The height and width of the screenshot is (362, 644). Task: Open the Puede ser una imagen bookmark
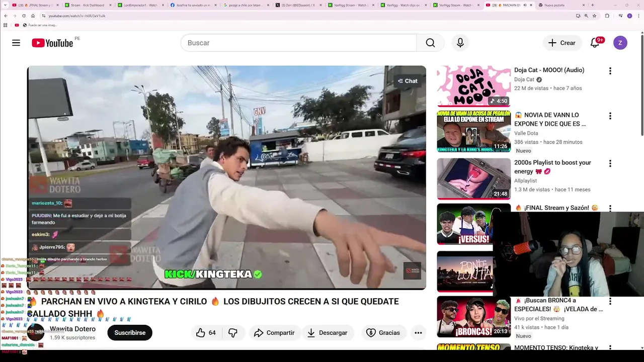tap(39, 25)
